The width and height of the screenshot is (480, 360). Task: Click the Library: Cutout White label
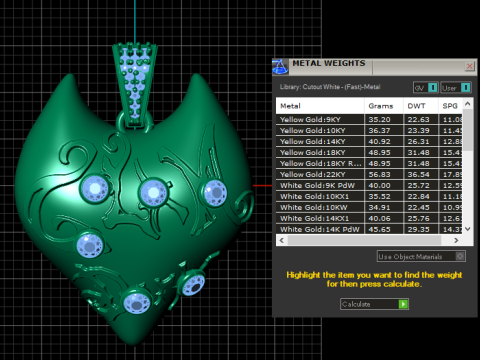pos(330,87)
